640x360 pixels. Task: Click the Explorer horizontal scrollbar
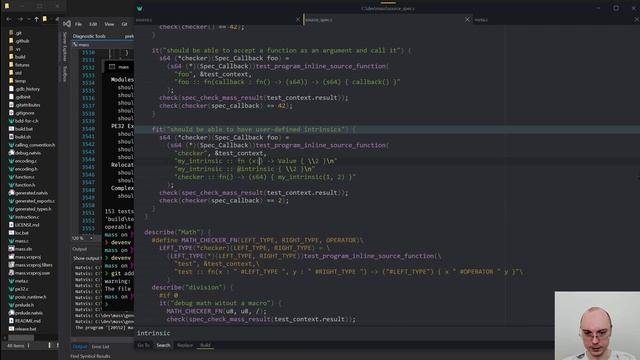(x=21, y=338)
